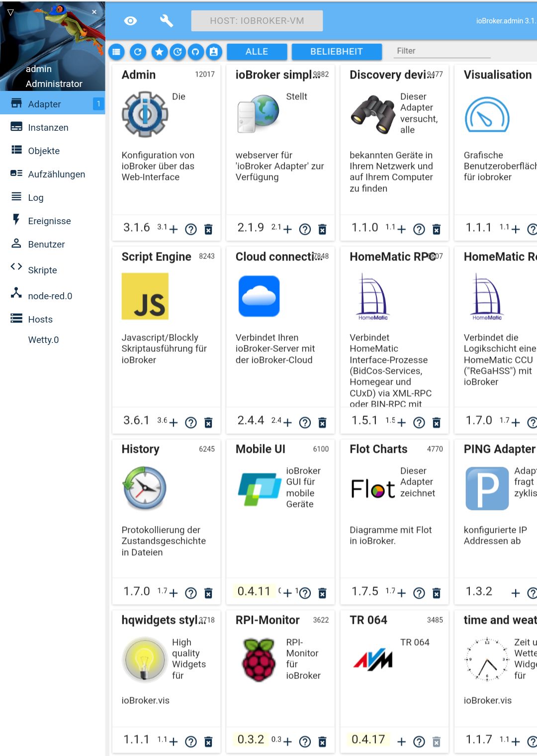Close the sidebar with the X icon
Image resolution: width=537 pixels, height=756 pixels.
(94, 12)
